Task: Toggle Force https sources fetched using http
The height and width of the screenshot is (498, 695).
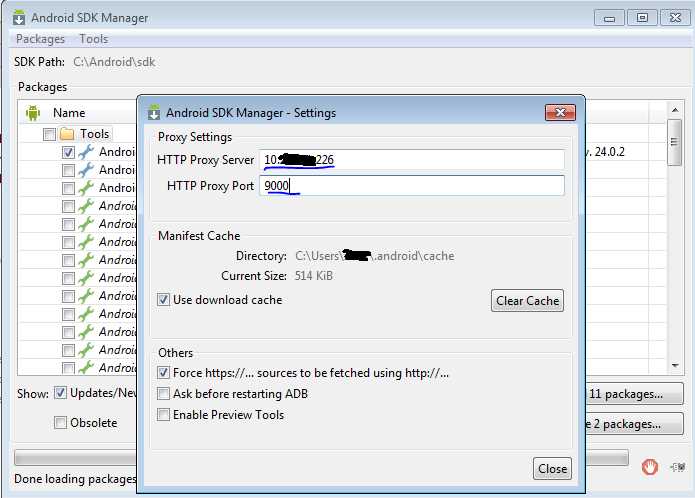Action: (x=163, y=373)
